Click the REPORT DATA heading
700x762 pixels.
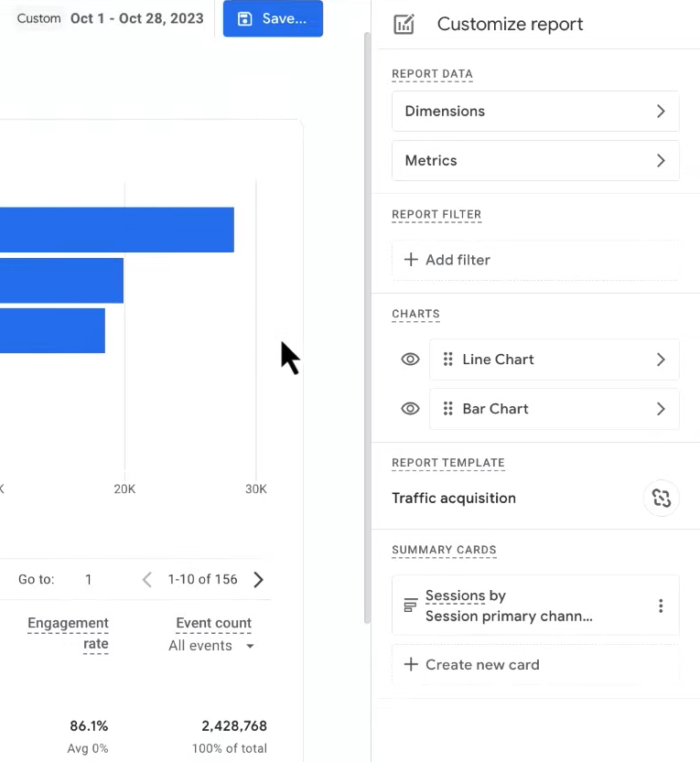[432, 74]
